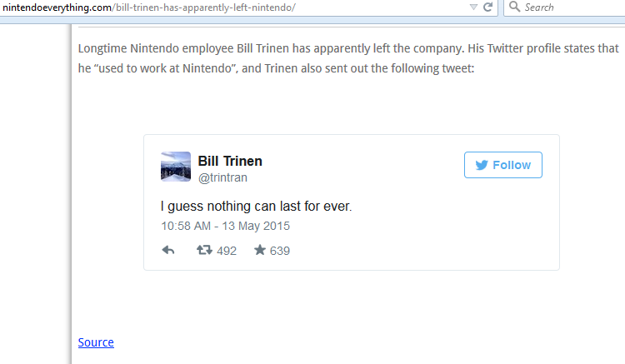Click the reply arrow icon on the tweet
Screen dimensions: 625x364
click(x=167, y=250)
